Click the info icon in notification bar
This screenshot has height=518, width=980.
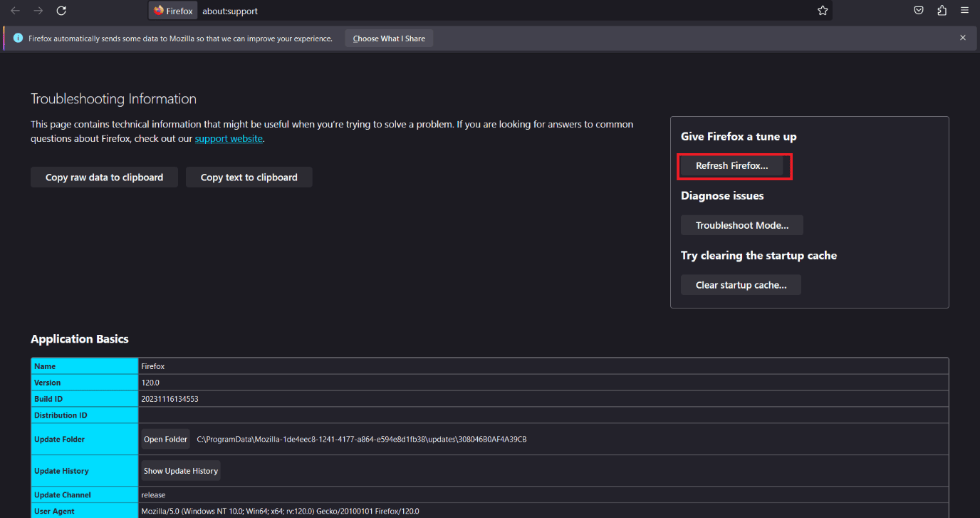(x=18, y=38)
